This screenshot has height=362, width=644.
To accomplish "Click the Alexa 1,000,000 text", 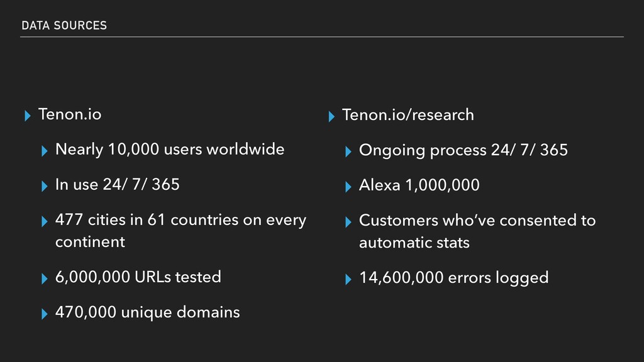I will click(x=419, y=185).
